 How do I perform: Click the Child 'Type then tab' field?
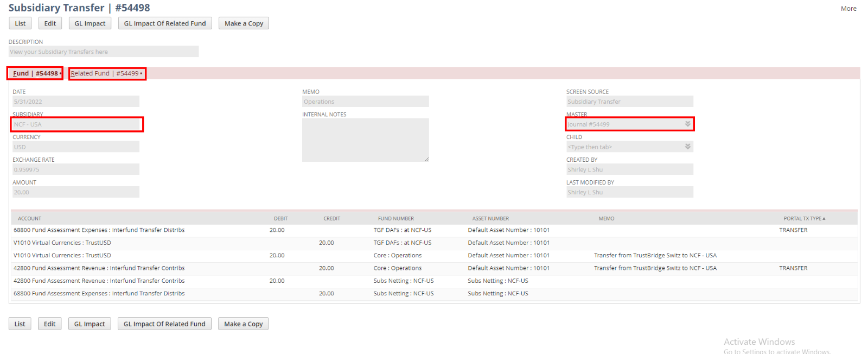point(624,147)
